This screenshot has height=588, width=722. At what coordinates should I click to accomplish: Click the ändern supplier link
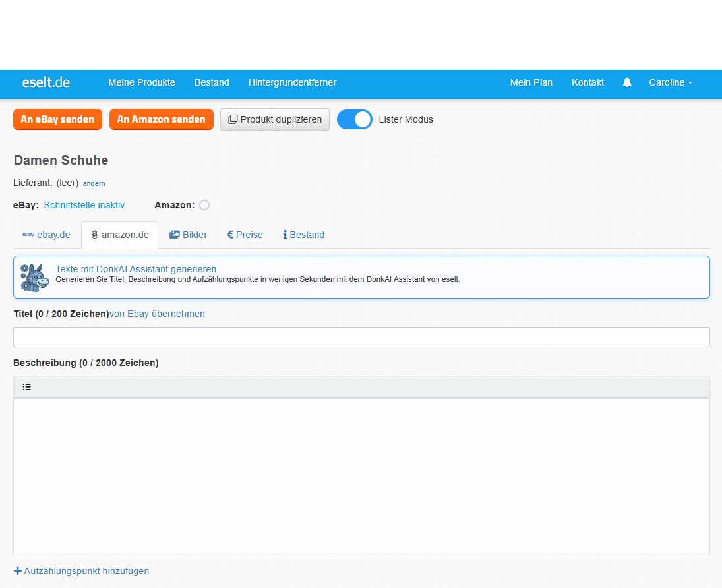(94, 183)
